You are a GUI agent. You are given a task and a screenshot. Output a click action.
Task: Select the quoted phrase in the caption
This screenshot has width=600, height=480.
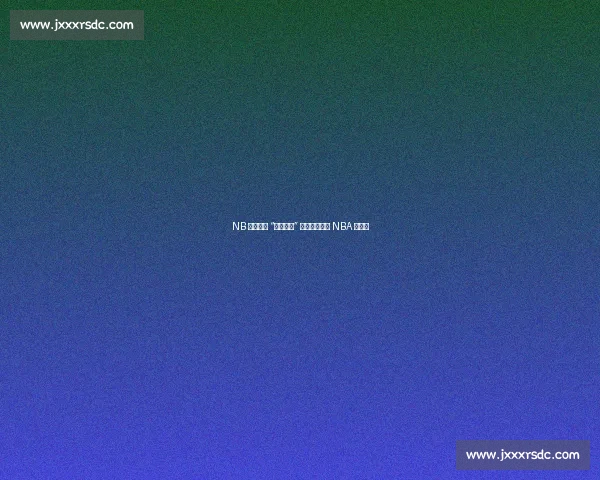pos(285,226)
